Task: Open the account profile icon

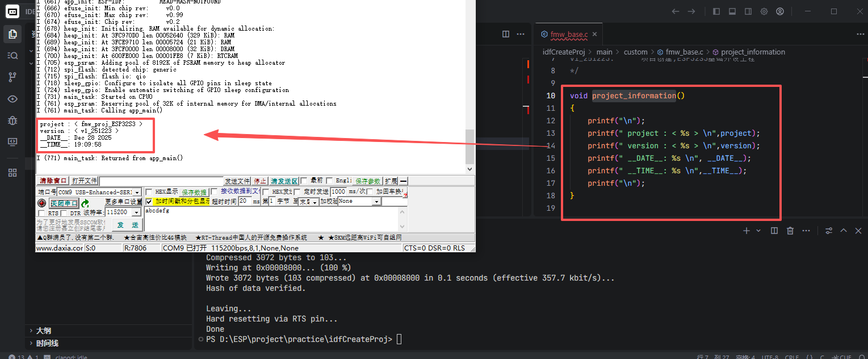Action: [x=780, y=11]
